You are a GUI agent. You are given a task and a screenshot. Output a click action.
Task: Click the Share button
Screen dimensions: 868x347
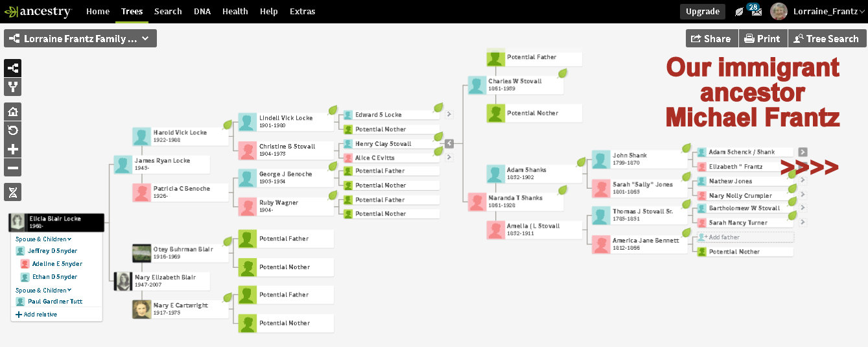click(x=711, y=39)
